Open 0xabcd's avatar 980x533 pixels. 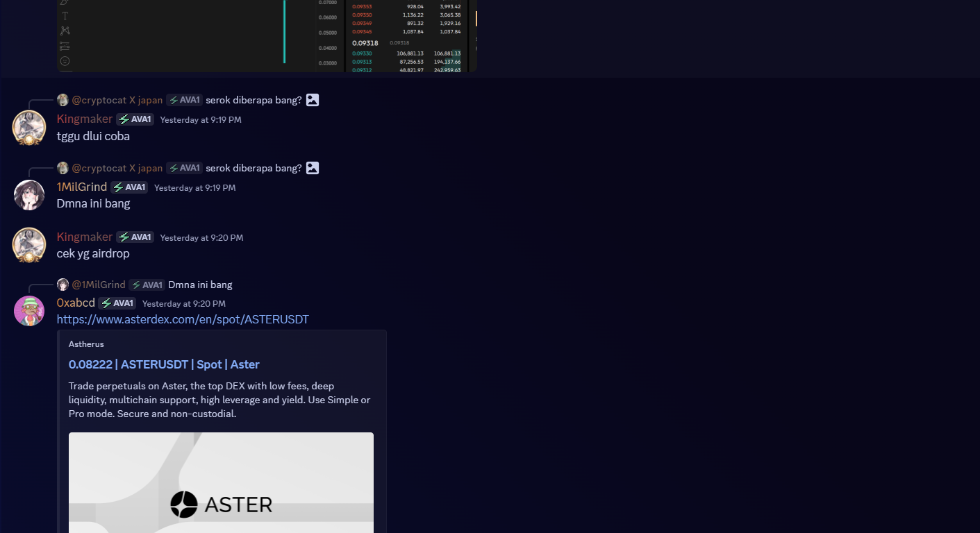tap(28, 310)
